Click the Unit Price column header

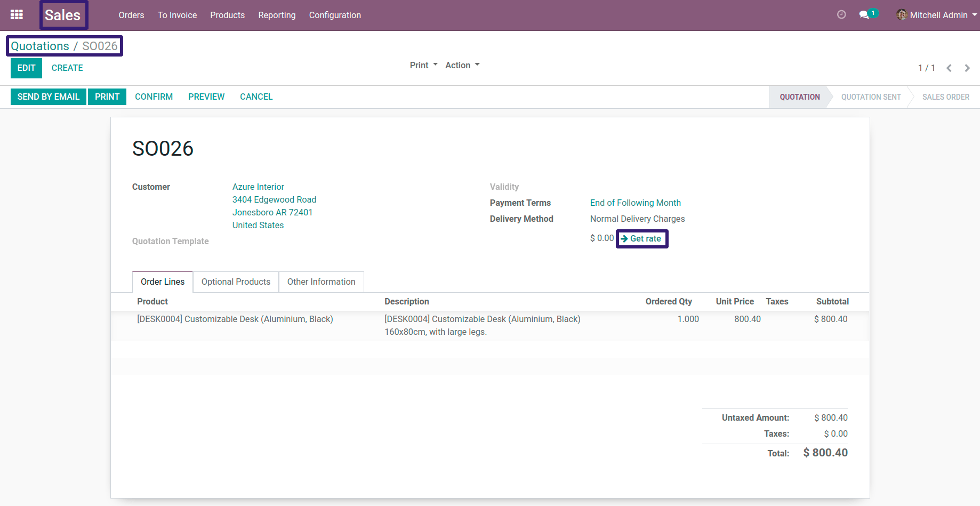tap(735, 301)
